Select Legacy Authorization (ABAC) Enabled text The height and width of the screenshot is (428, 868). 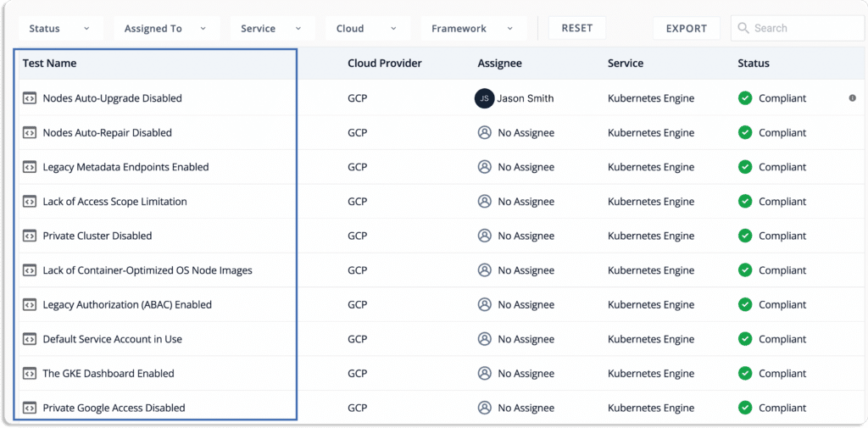(127, 304)
